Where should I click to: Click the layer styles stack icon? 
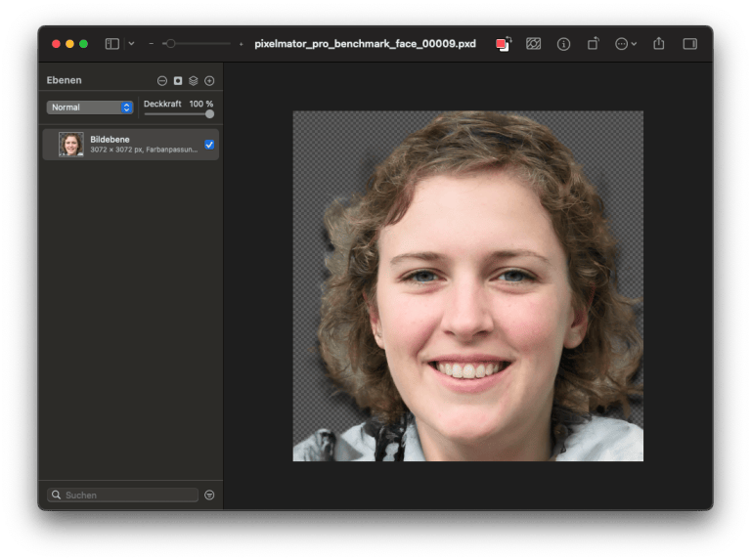[x=194, y=81]
